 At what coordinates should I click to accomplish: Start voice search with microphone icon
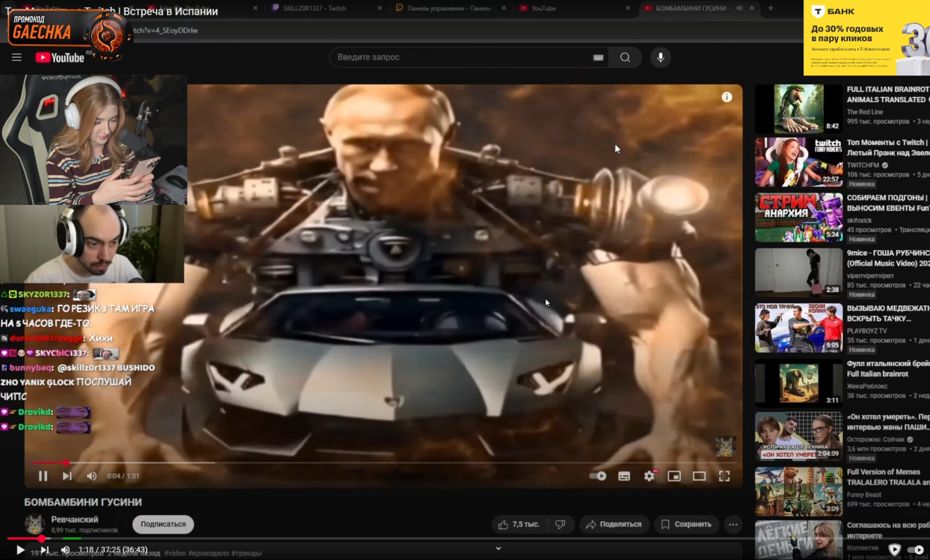point(660,57)
